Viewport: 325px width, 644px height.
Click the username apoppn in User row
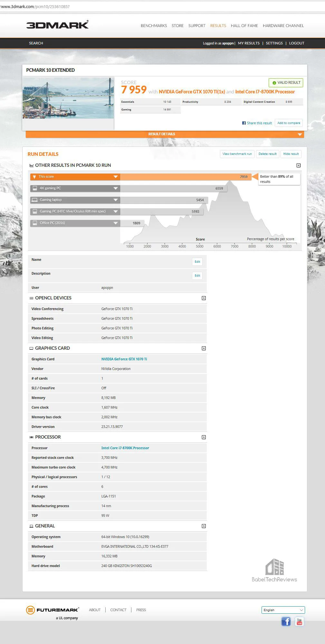107,288
